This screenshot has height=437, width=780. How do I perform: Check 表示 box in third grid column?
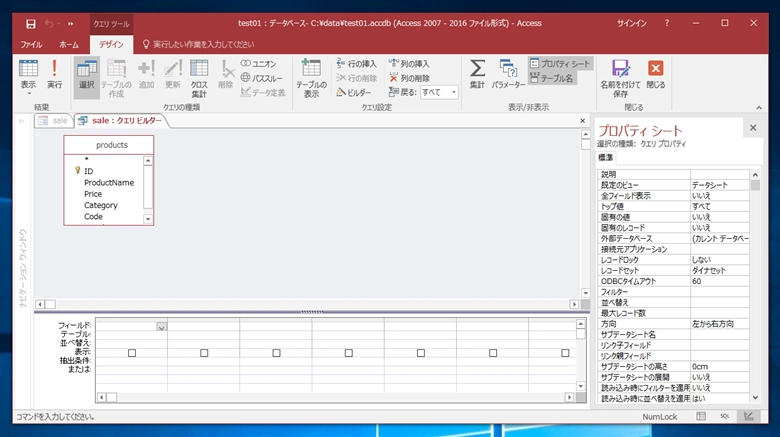277,353
